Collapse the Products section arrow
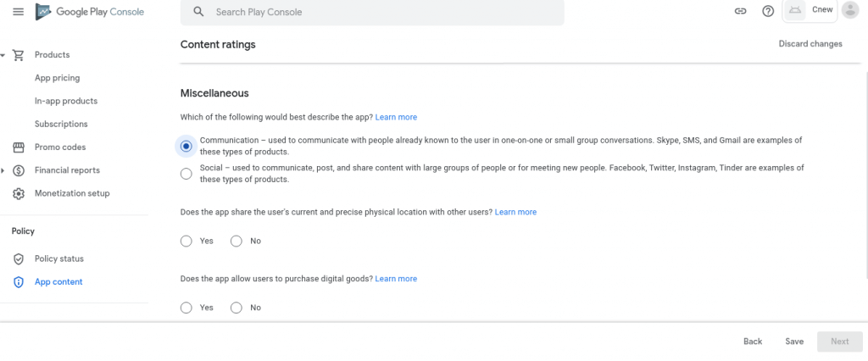 pos(3,55)
